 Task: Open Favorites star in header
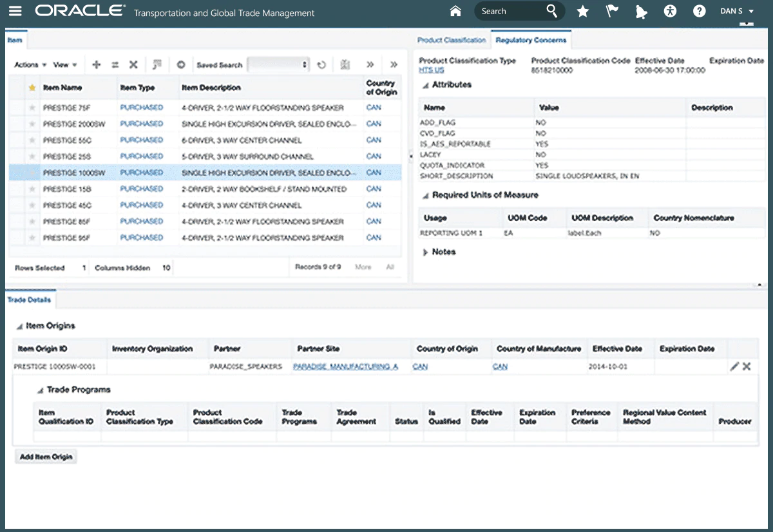[x=582, y=11]
